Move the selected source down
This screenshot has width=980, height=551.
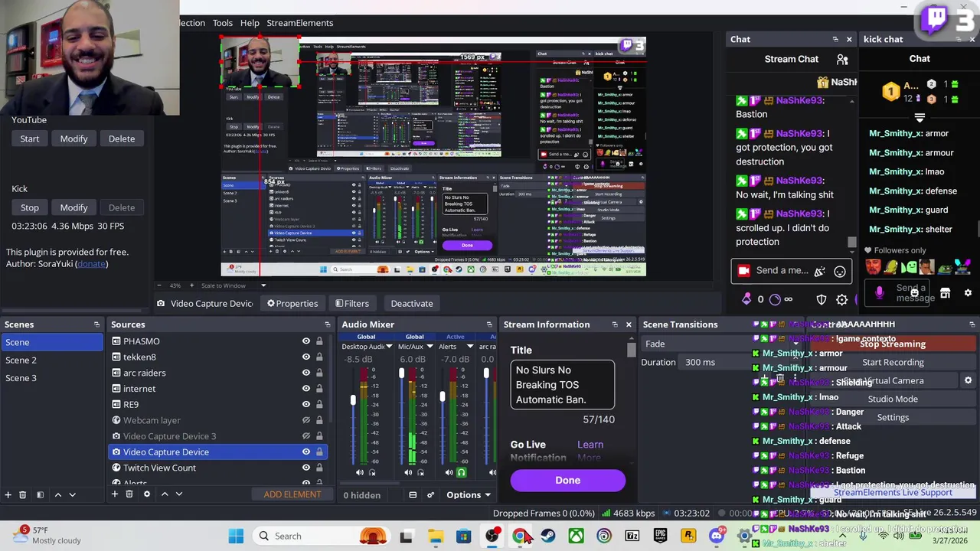tap(178, 494)
